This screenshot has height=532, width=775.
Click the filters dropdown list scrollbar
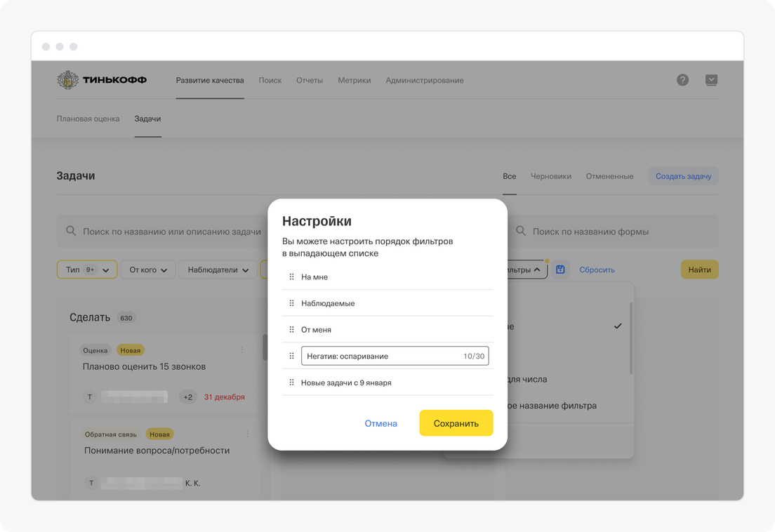click(631, 338)
